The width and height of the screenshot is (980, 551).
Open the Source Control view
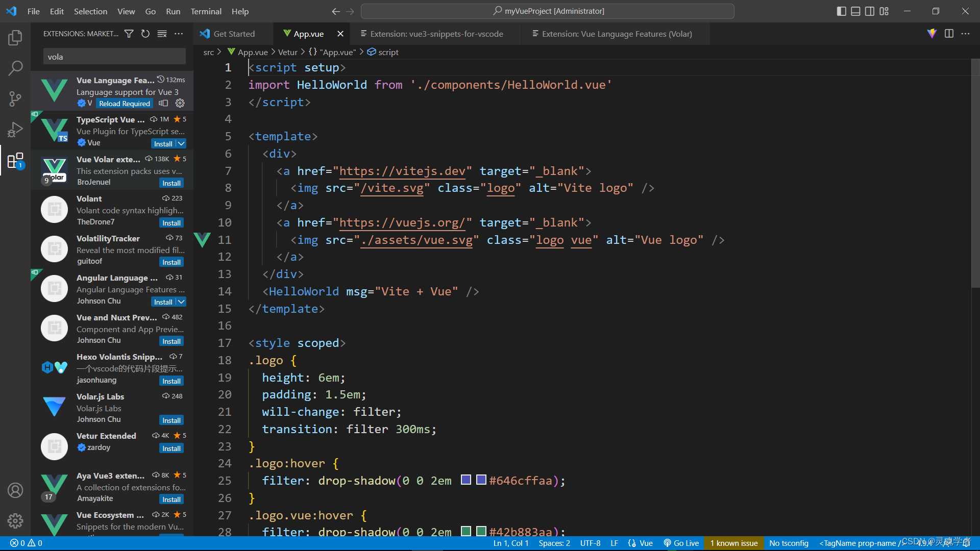15,99
